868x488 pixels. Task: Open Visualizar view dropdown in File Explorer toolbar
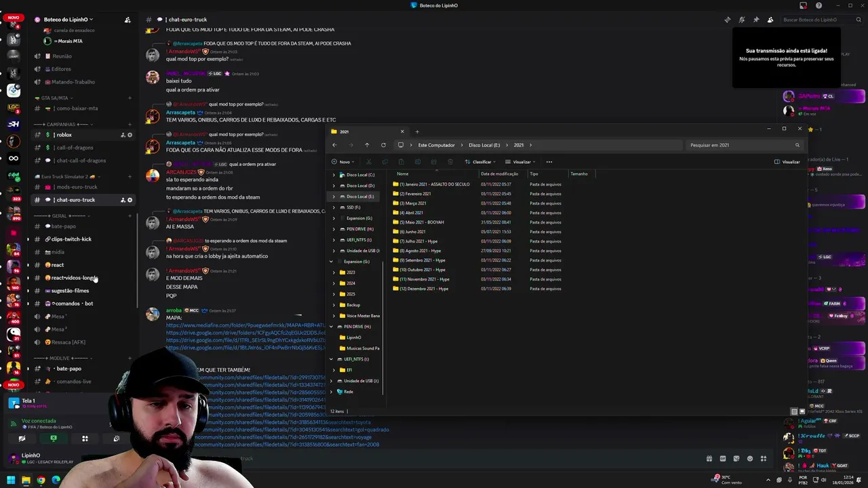521,162
